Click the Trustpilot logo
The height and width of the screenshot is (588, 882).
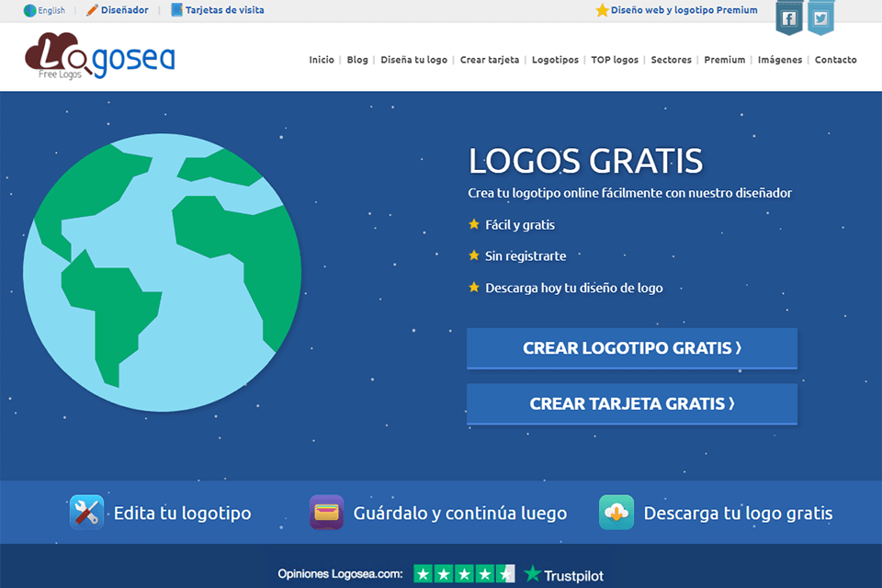[x=563, y=575]
